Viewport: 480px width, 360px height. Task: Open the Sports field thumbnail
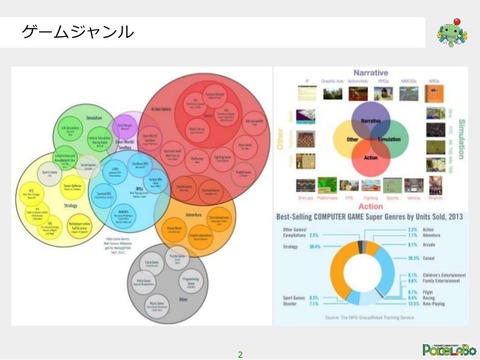point(392,186)
